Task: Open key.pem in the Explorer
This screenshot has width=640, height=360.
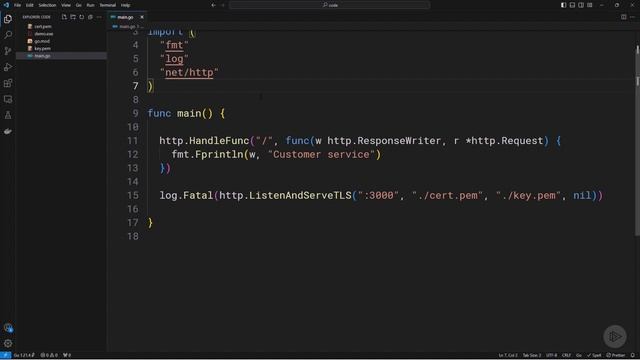Action: point(42,49)
